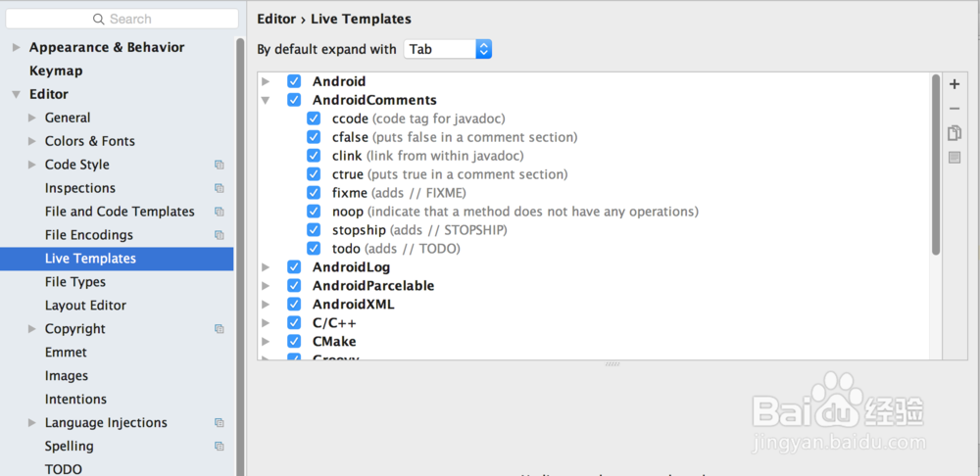Image resolution: width=980 pixels, height=476 pixels.
Task: Select the Inspections settings item
Action: coord(80,188)
